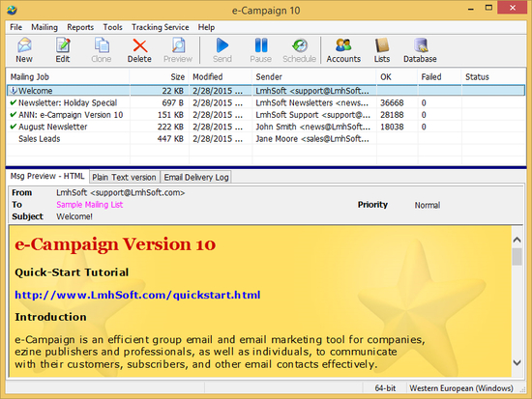This screenshot has height=399, width=532.
Task: Open the Lists manager
Action: (382, 50)
